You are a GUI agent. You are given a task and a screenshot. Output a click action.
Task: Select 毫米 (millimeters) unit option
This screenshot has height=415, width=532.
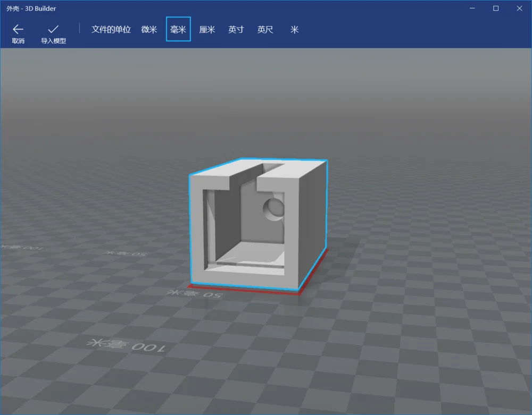(x=178, y=29)
